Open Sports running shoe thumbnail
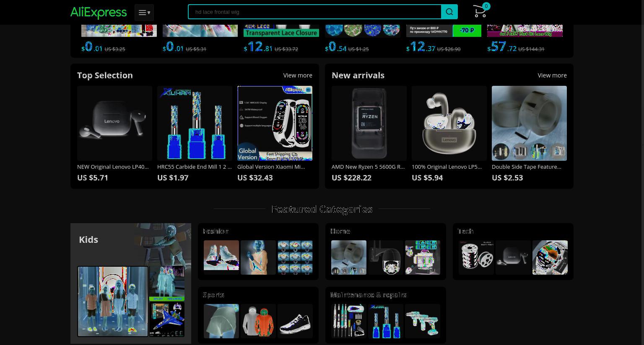The width and height of the screenshot is (644, 345). tap(295, 321)
